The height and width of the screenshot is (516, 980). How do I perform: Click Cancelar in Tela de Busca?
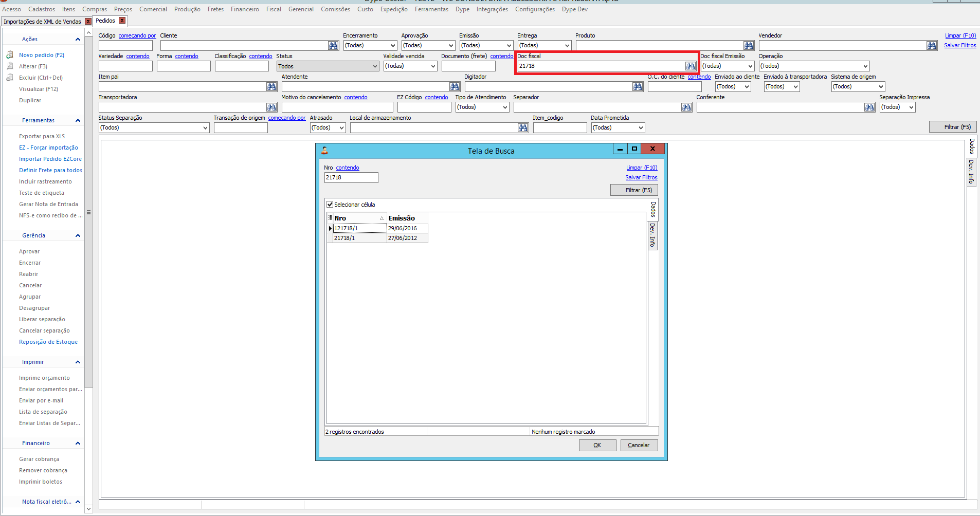tap(639, 445)
